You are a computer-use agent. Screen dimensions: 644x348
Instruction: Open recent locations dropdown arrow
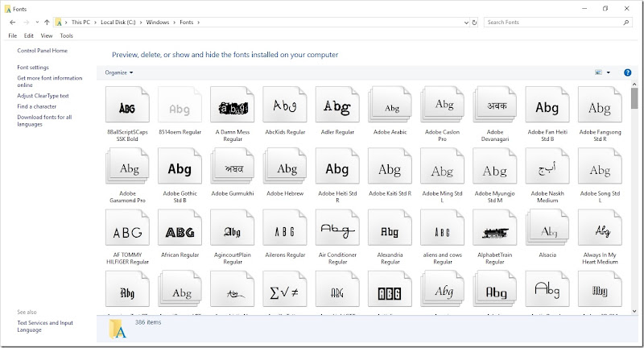37,23
